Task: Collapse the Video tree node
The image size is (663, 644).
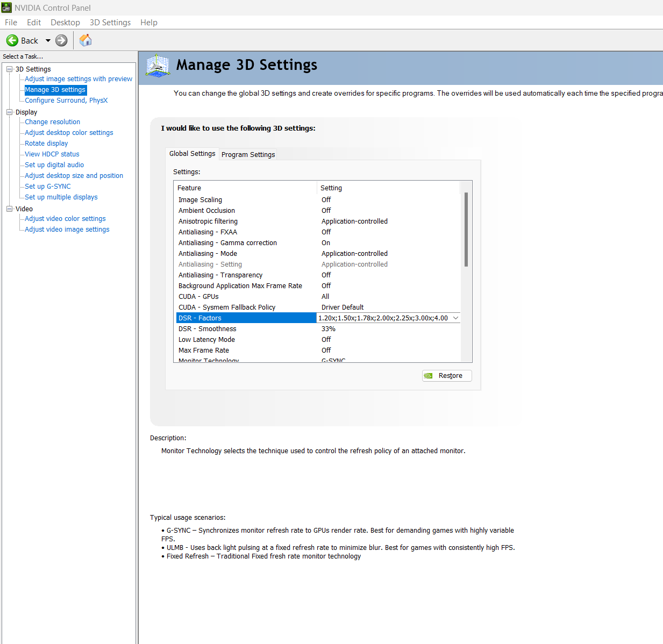Action: (x=9, y=209)
